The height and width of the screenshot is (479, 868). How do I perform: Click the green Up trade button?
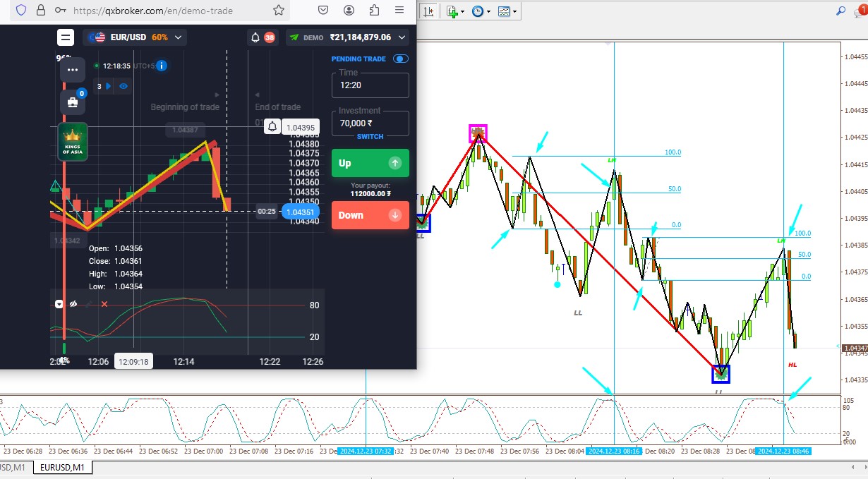point(370,163)
